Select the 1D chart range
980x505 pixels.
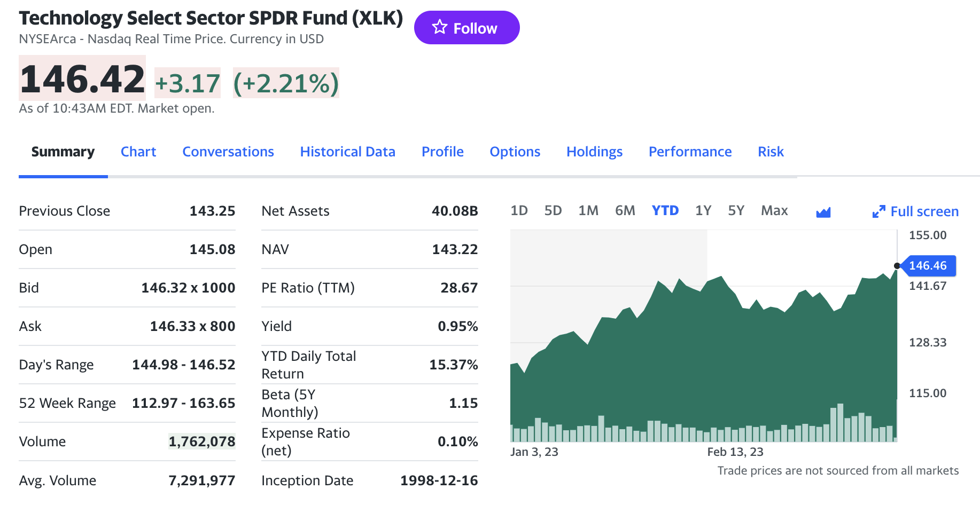pyautogui.click(x=519, y=211)
